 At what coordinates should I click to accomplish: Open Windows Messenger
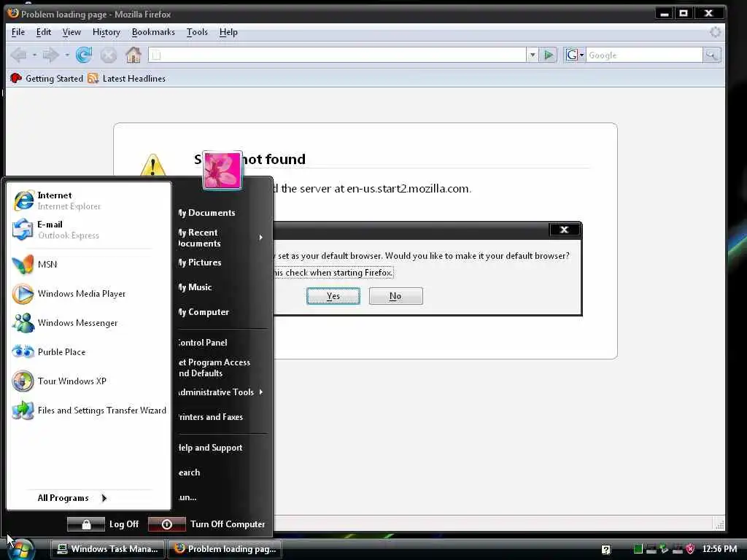[88, 323]
